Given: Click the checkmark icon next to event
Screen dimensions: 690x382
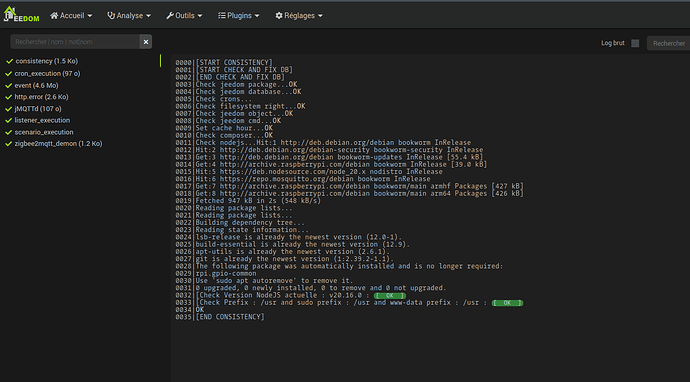Looking at the screenshot, I should point(8,85).
